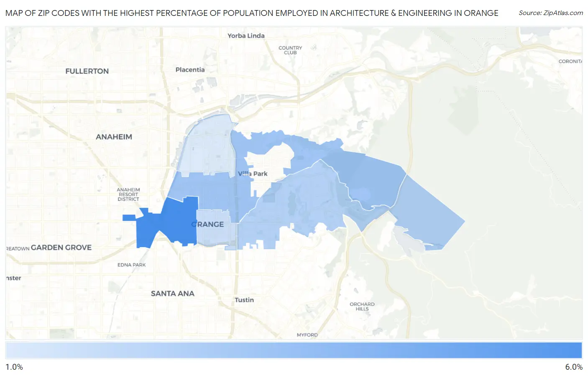The height and width of the screenshot is (376, 588).
Task: Click the color gradient legend bar
Action: click(294, 350)
